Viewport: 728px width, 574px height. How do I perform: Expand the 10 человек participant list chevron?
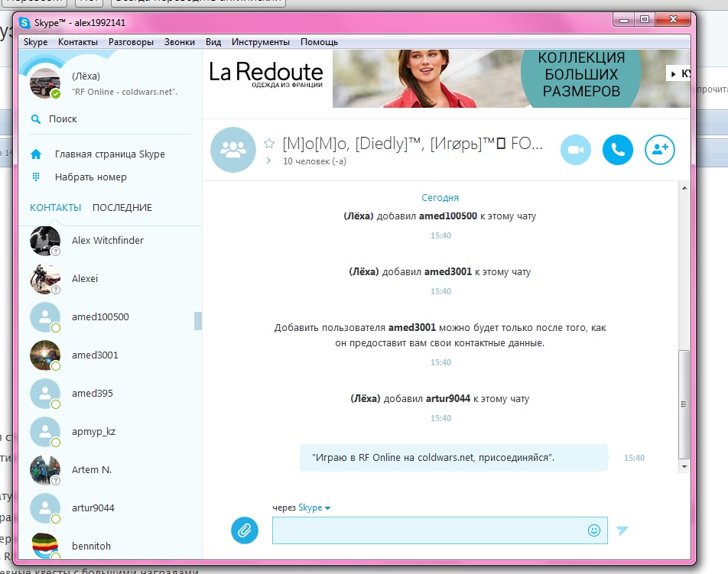269,161
